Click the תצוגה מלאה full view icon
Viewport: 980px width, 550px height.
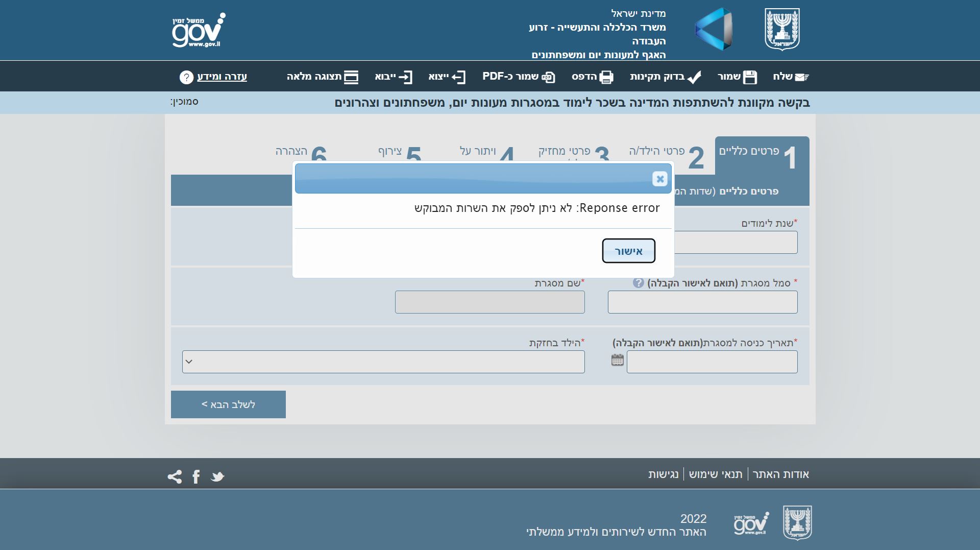351,77
